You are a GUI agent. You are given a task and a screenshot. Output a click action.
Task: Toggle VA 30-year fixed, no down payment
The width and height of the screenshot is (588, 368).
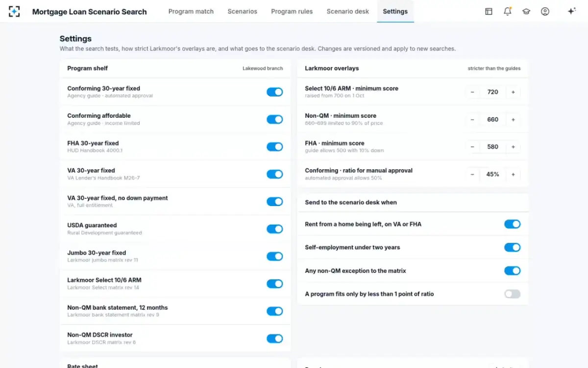pos(274,202)
